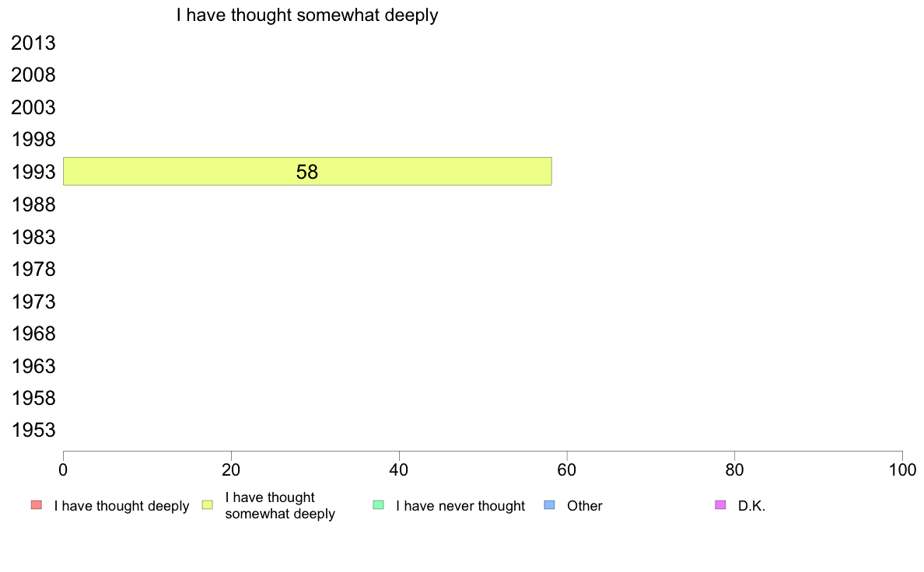Select the 2013 year label
Image resolution: width=924 pixels, height=572 pixels.
(33, 44)
